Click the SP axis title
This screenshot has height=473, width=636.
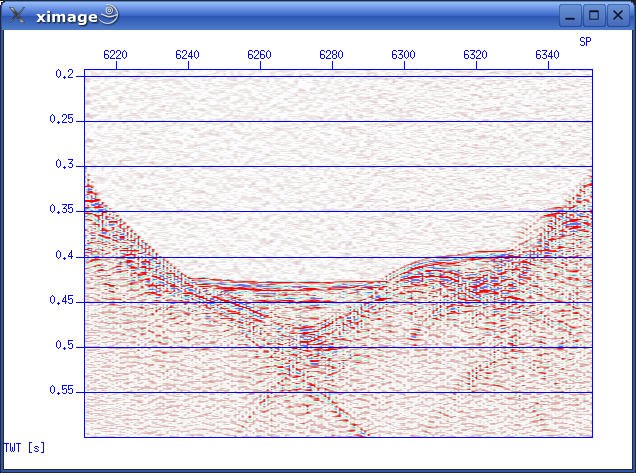tap(585, 41)
